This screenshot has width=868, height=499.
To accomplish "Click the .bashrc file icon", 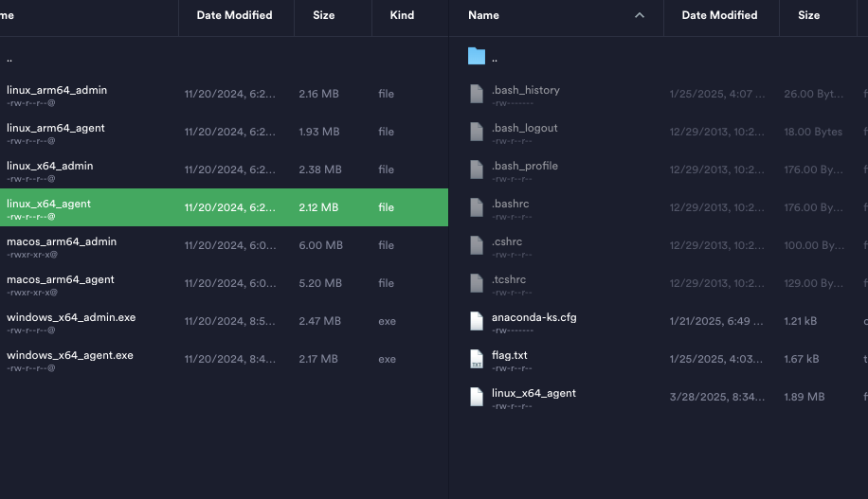I will click(476, 207).
